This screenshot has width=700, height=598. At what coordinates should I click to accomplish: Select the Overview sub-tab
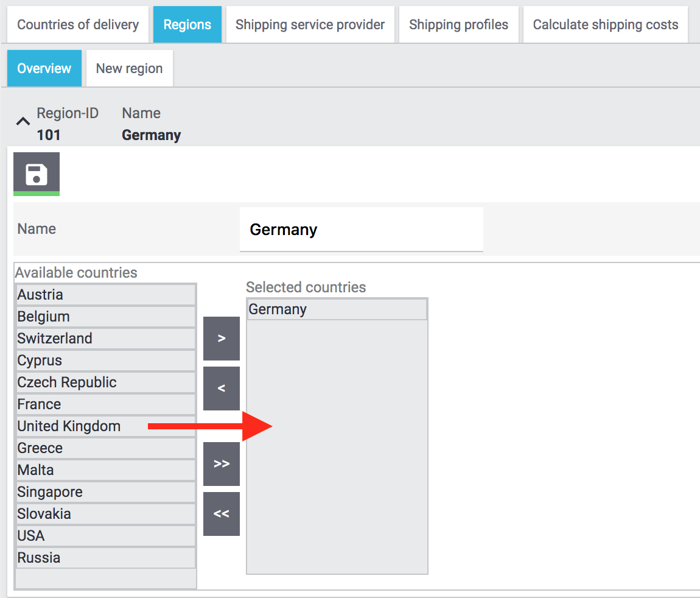pos(44,69)
